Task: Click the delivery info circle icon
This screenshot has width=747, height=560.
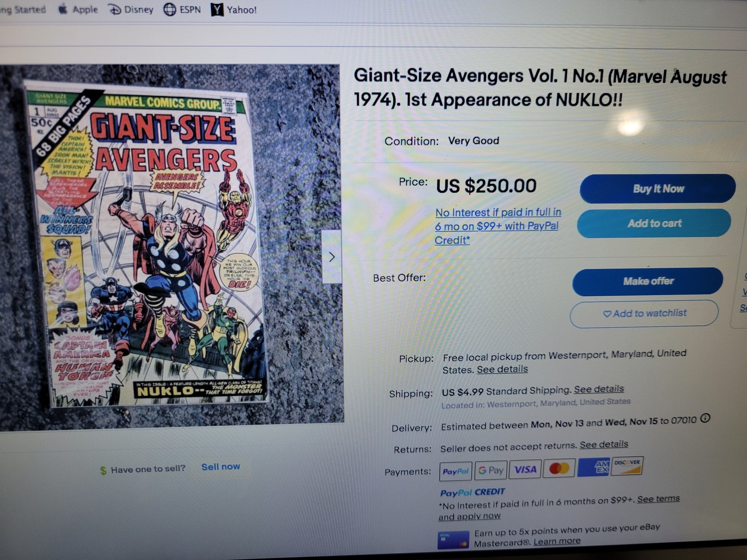Action: 705,418
